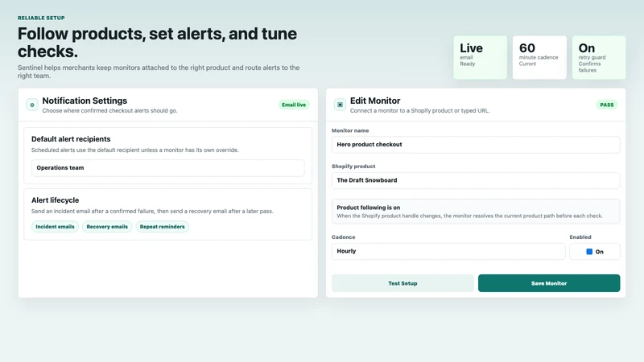Viewport: 644px width, 362px height.
Task: Click 'Choose where confirmed checkout alerts should go'
Action: (x=109, y=111)
